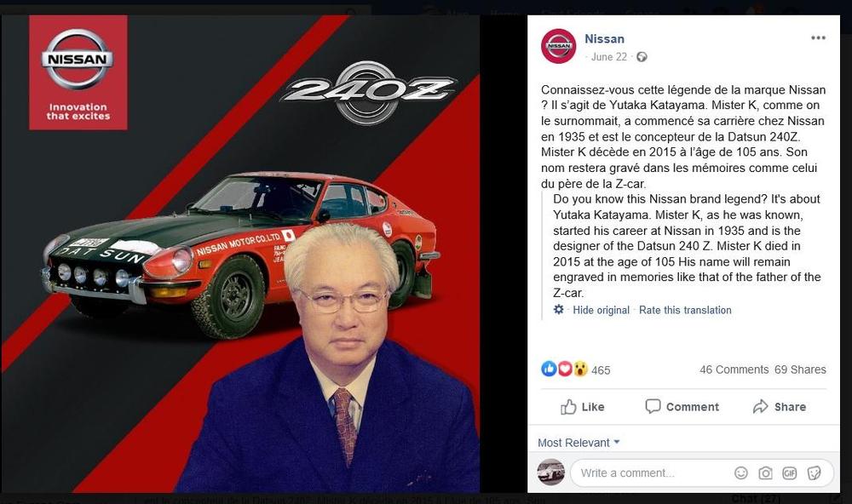This screenshot has height=504, width=852.
Task: View the 69 Shares list
Action: (800, 369)
